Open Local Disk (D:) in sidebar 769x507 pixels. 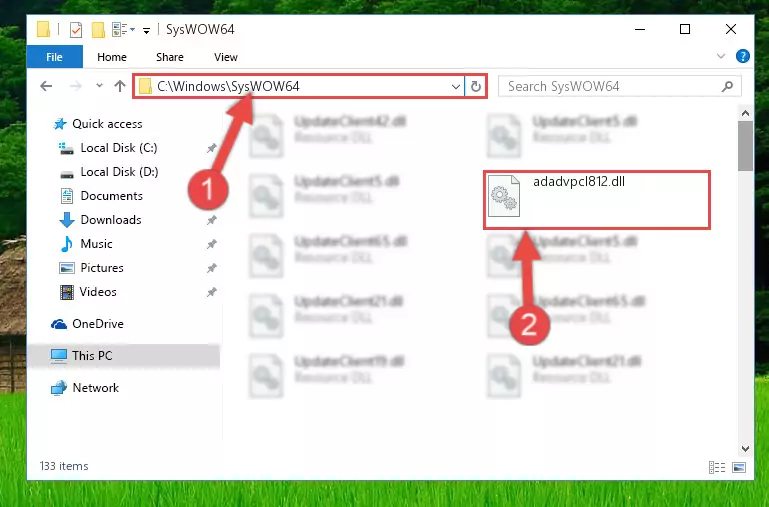click(119, 172)
